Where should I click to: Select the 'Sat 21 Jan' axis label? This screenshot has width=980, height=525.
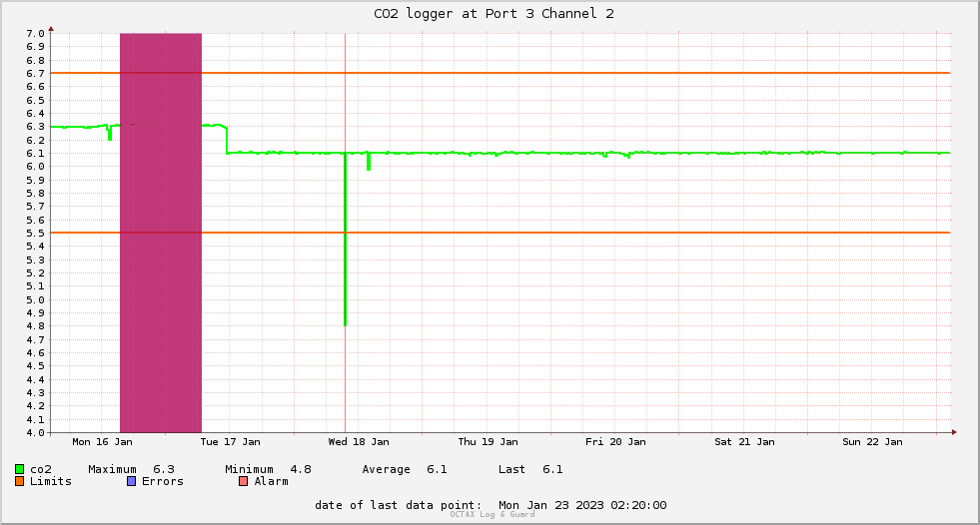click(744, 442)
